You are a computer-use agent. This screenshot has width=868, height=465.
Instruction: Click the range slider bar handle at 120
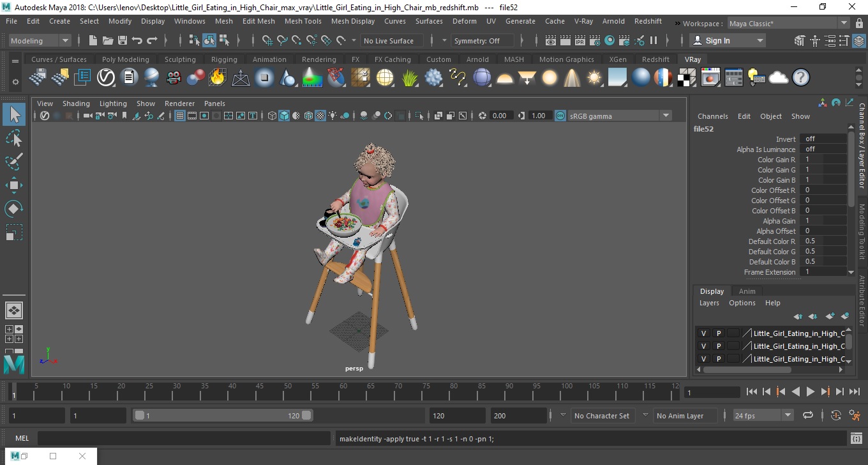coord(306,415)
